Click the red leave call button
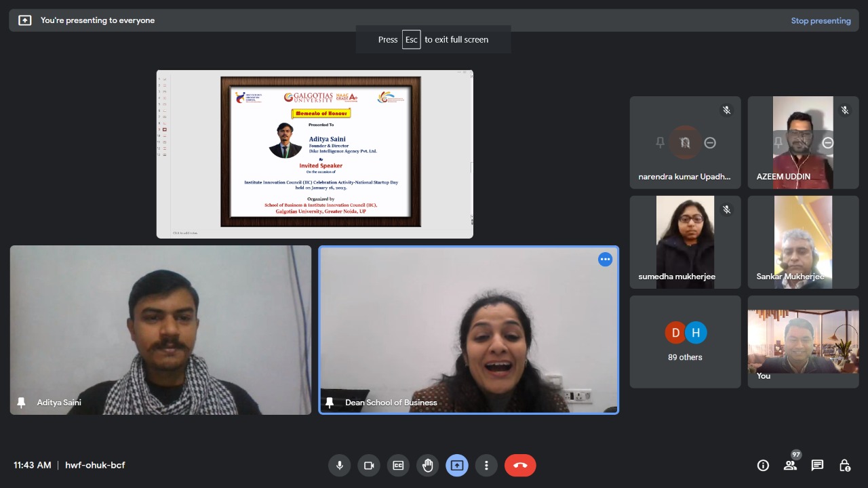The height and width of the screenshot is (488, 868). coord(520,466)
